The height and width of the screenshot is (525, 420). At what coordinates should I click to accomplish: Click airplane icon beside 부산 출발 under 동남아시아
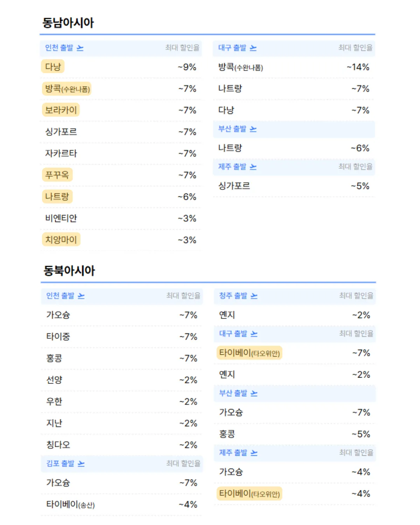[x=253, y=129]
